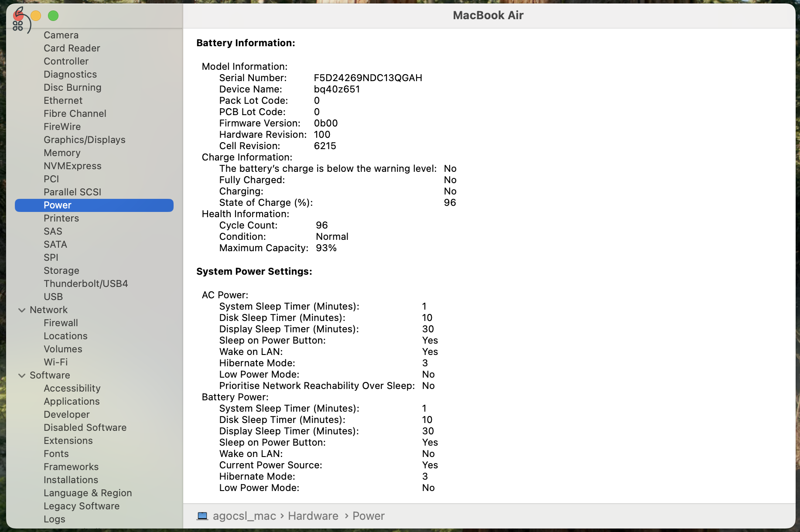Click the green zoom window button
The height and width of the screenshot is (532, 800).
pos(53,16)
